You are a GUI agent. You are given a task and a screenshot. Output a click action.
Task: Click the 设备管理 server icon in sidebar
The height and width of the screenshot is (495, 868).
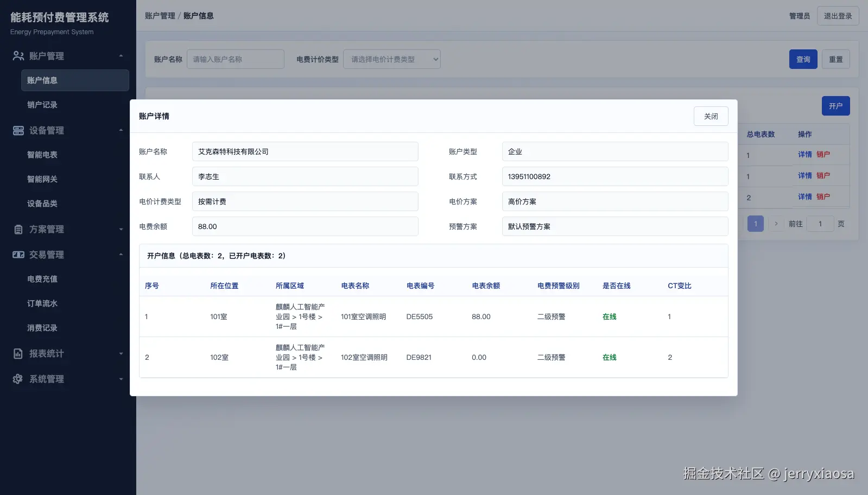[x=18, y=130]
